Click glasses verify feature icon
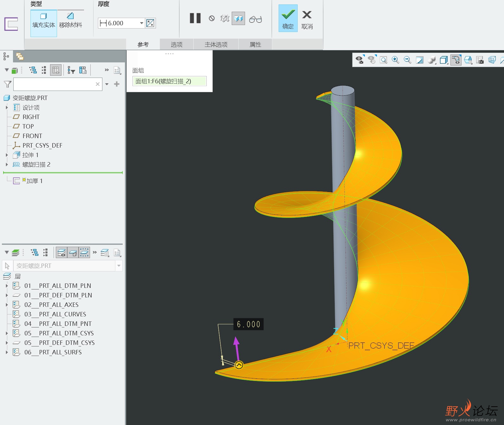This screenshot has width=504, height=425. pos(255,19)
